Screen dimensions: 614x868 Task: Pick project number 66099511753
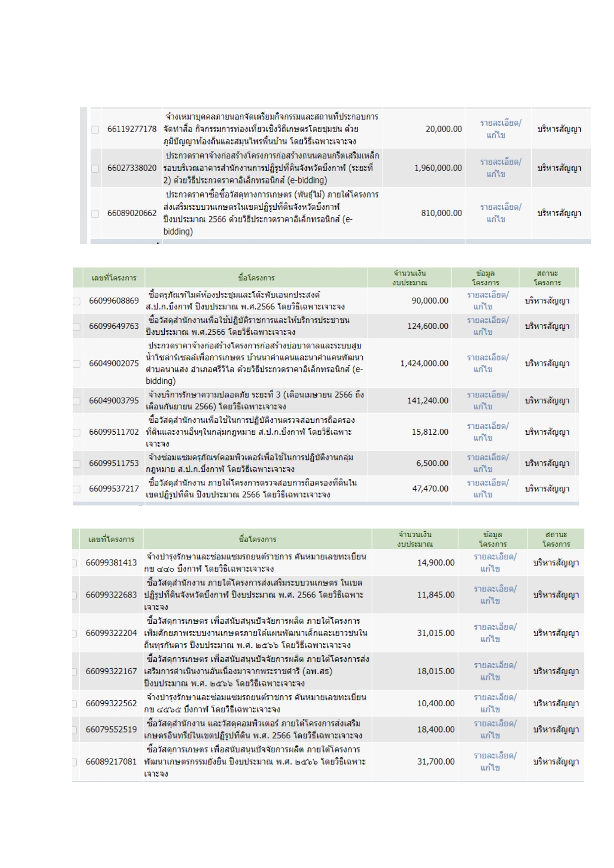click(114, 463)
